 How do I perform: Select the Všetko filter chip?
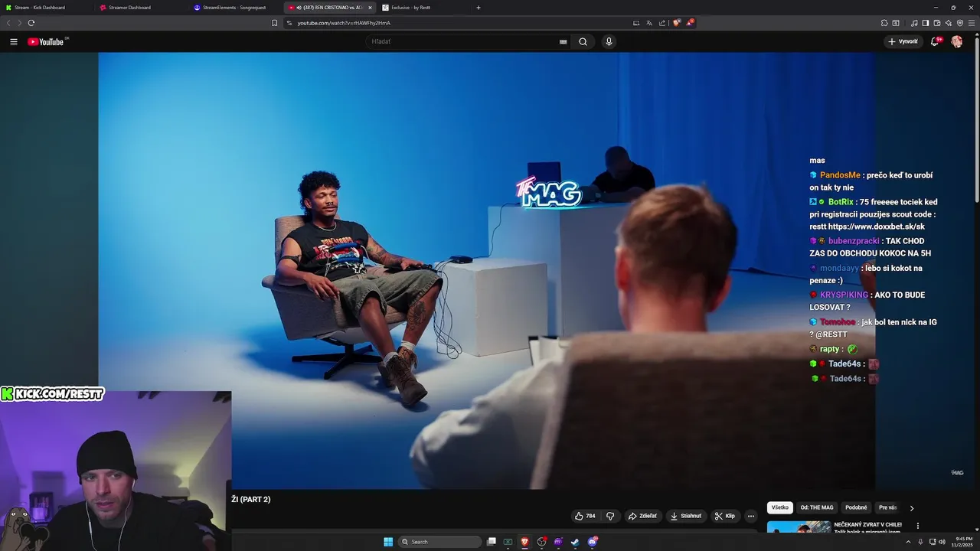[x=780, y=507]
